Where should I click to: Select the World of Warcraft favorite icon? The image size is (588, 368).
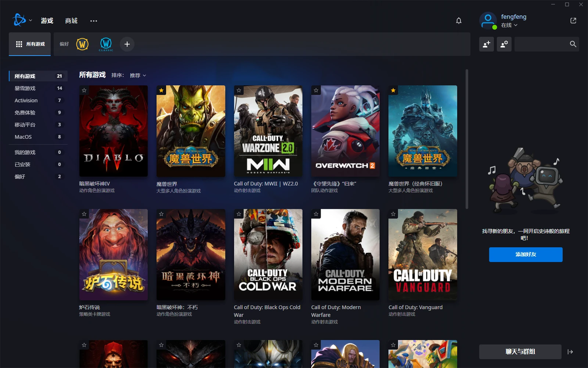point(82,44)
